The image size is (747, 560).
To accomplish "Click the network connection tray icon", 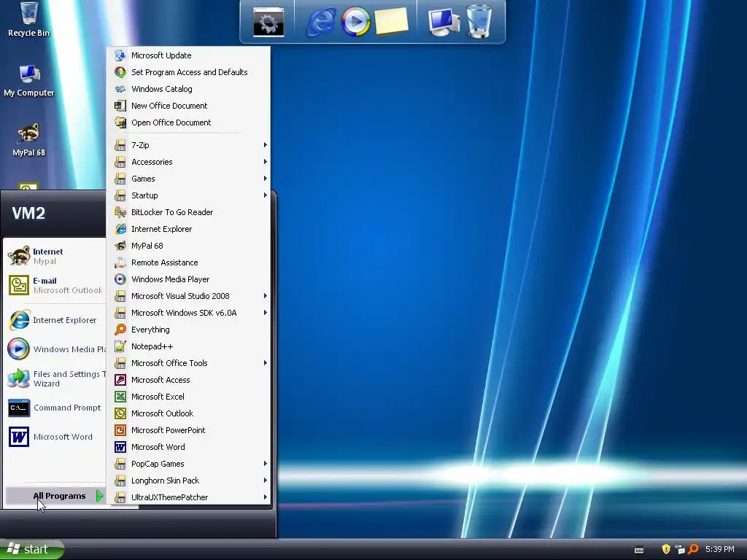I will (680, 550).
